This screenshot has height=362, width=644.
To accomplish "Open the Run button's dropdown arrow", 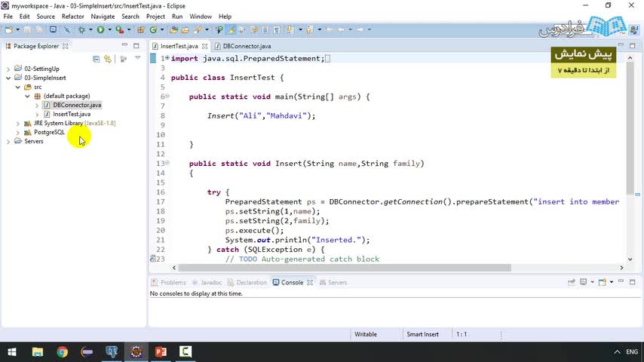I will click(x=109, y=29).
